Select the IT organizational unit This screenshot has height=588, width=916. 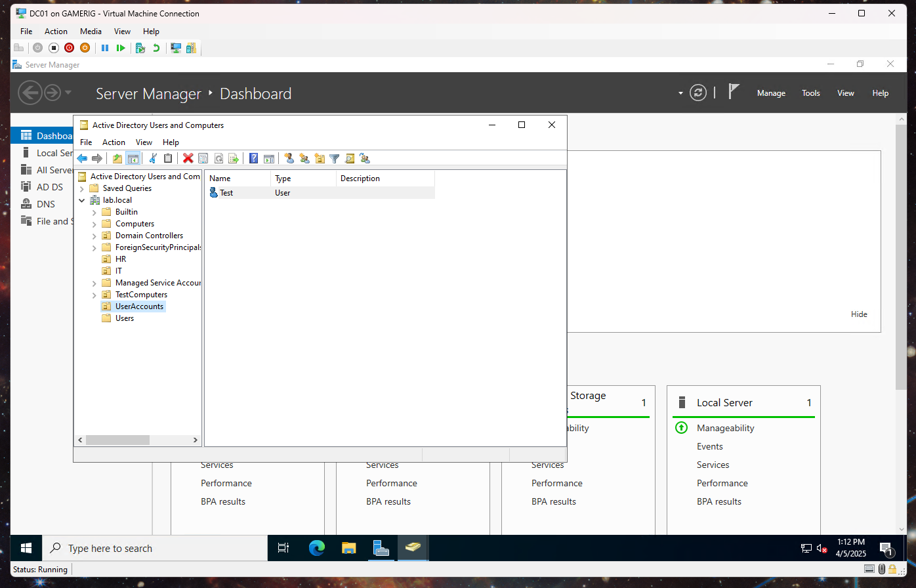(x=119, y=271)
